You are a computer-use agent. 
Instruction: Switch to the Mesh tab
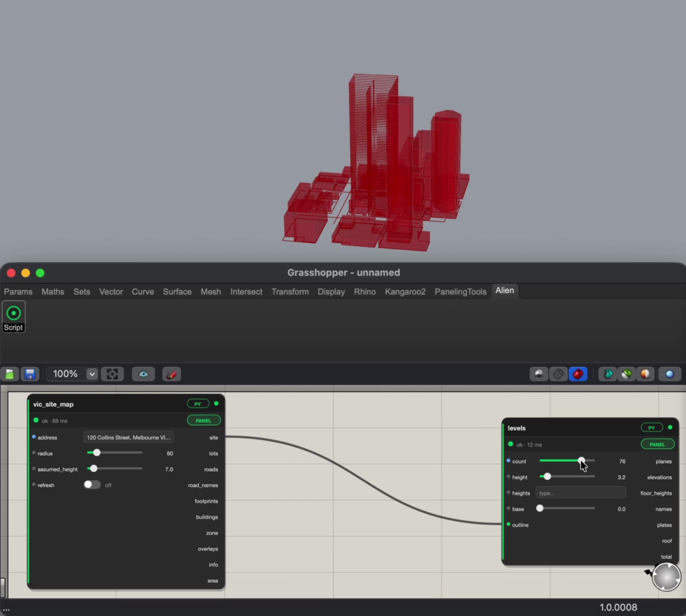tap(211, 292)
